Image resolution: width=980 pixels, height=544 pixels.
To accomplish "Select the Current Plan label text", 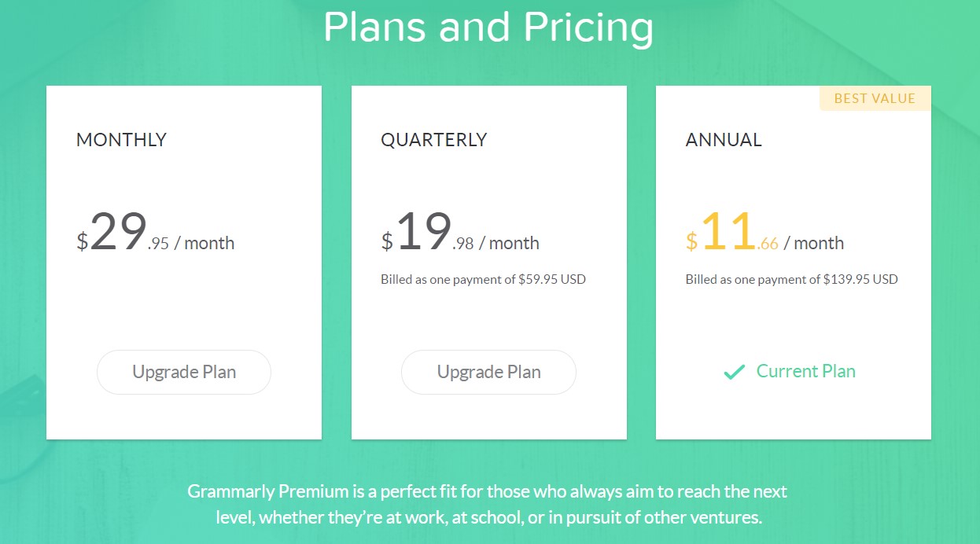I will pyautogui.click(x=805, y=371).
